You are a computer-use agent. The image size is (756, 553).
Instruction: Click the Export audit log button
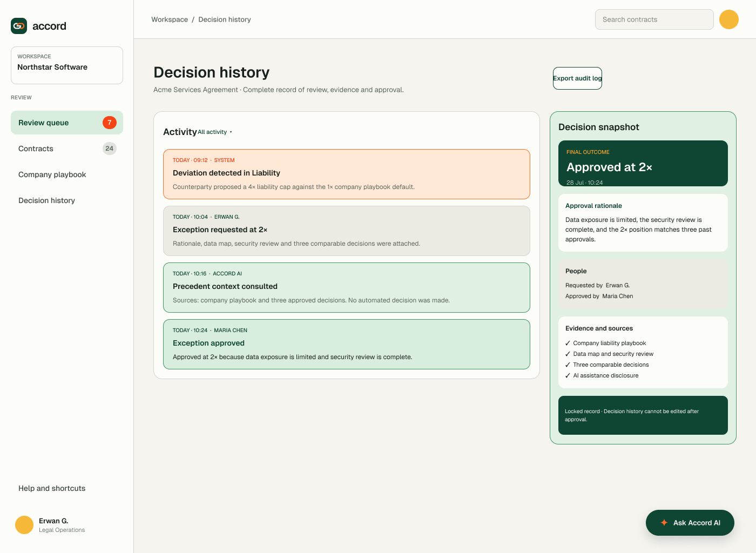click(577, 78)
